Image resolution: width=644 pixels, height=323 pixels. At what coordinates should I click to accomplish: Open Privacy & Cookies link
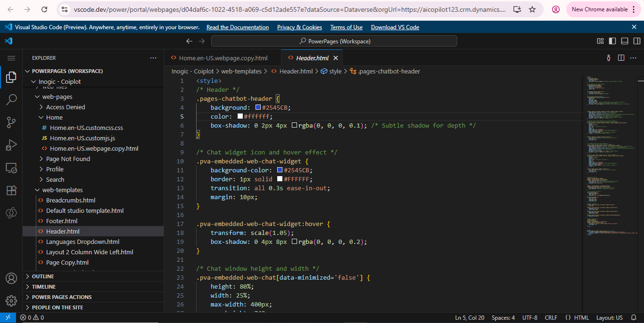(299, 27)
